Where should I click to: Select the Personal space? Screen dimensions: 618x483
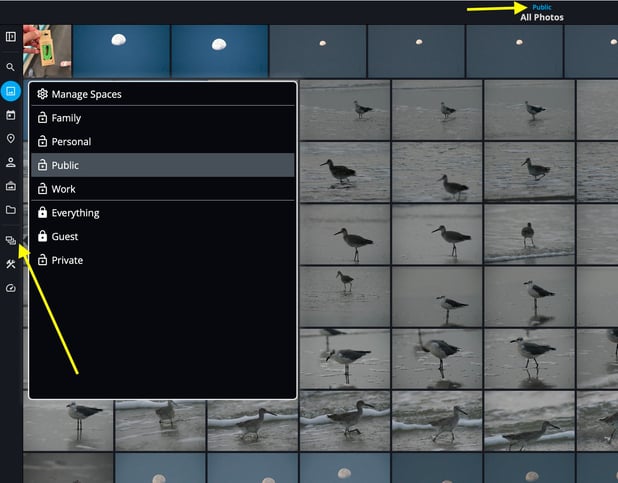[71, 142]
